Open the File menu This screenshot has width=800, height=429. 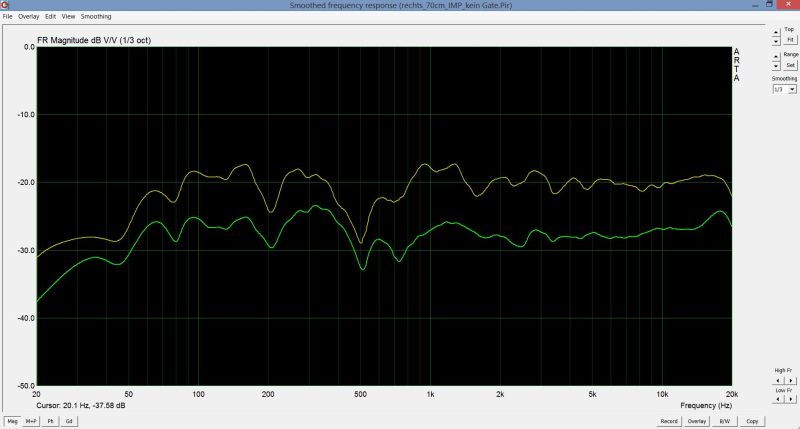pyautogui.click(x=8, y=16)
